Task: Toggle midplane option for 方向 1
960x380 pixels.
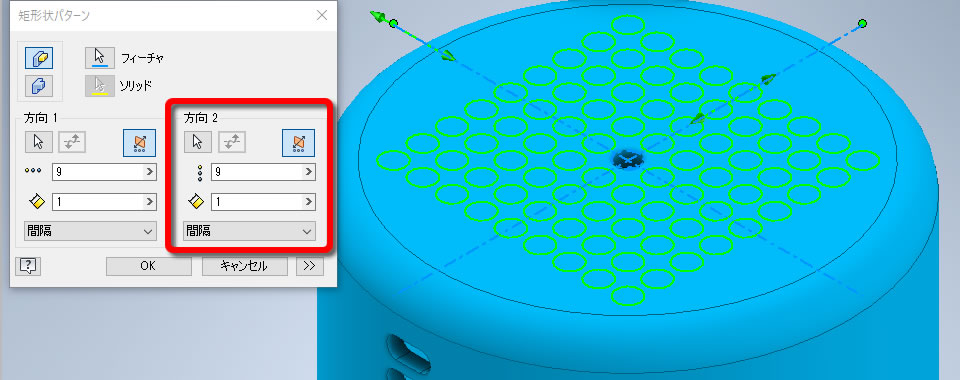Action: [140, 143]
